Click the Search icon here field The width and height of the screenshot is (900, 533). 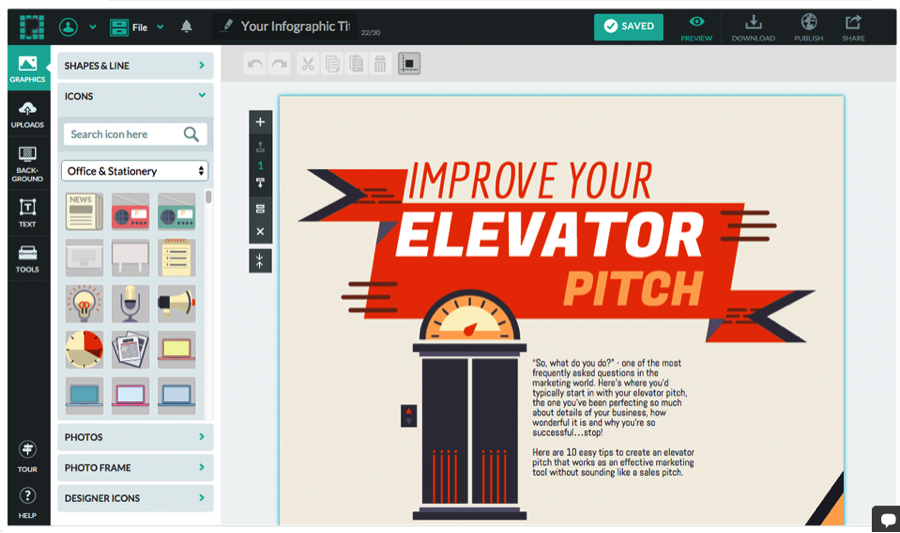pos(123,134)
